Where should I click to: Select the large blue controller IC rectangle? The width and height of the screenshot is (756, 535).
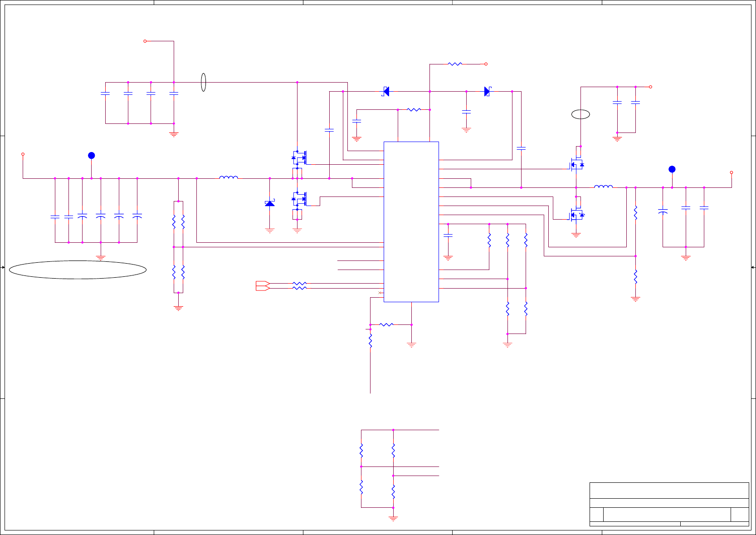pyautogui.click(x=411, y=221)
